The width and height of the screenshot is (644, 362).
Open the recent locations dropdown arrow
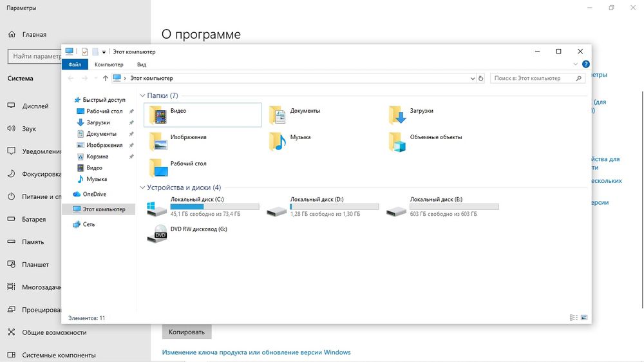pyautogui.click(x=96, y=78)
